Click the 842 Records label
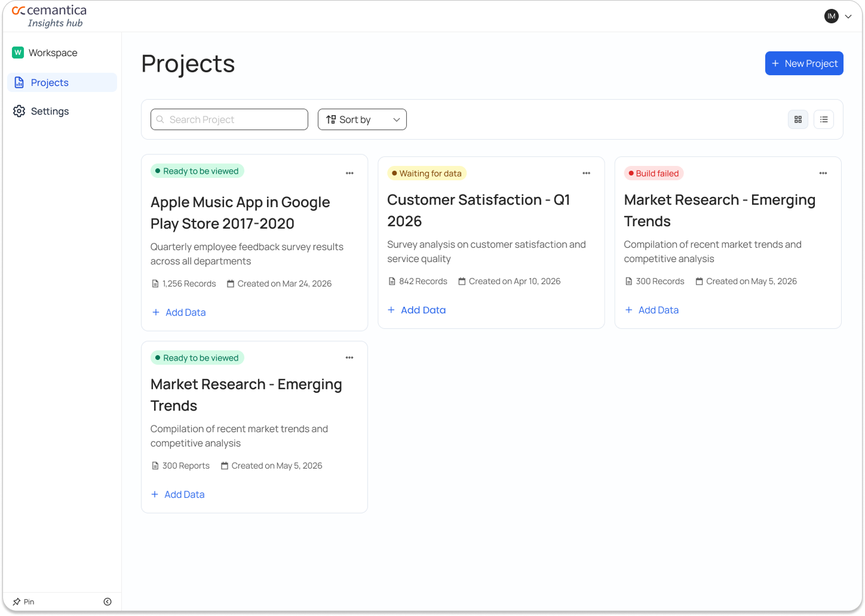 click(418, 281)
